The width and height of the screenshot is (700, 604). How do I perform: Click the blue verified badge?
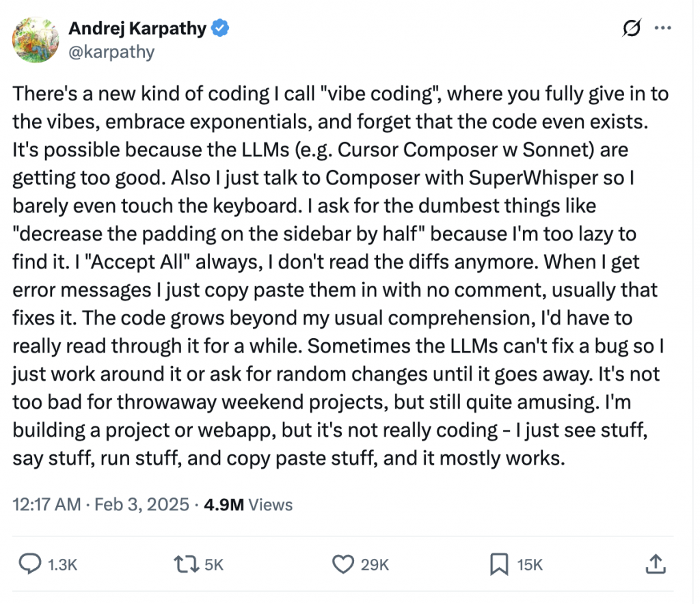point(221,28)
